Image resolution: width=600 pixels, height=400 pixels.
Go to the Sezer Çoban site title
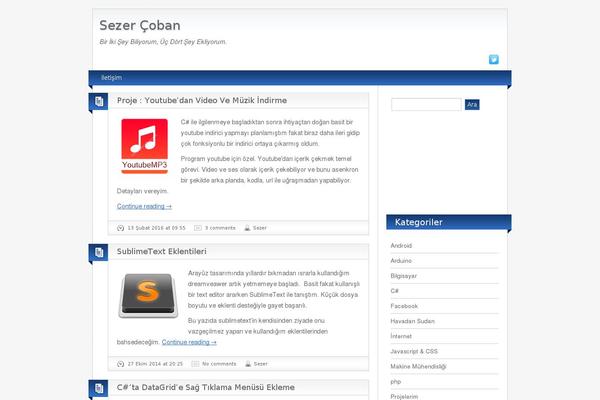pos(140,25)
